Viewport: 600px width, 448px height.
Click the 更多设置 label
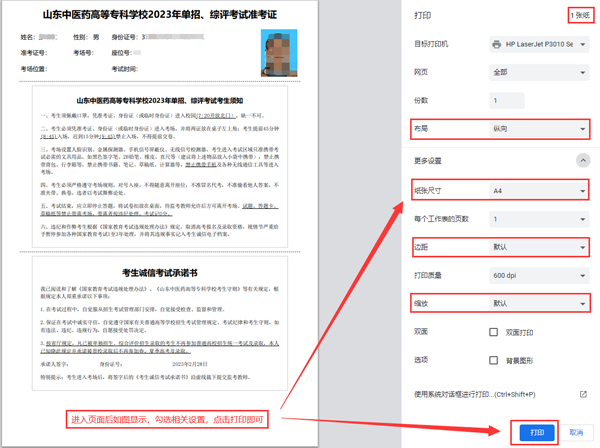(x=428, y=161)
